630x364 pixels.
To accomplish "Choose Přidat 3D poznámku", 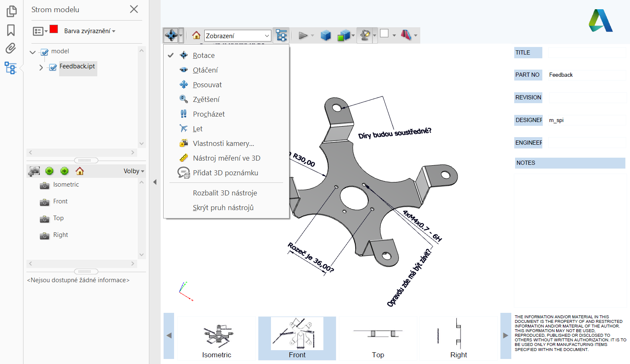I will [x=226, y=173].
